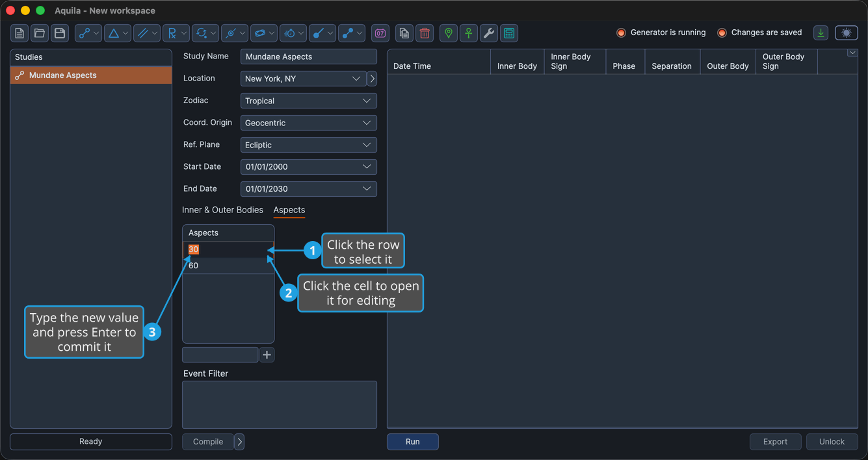This screenshot has height=460, width=868.
Task: Click the green location pin icon
Action: coord(449,33)
